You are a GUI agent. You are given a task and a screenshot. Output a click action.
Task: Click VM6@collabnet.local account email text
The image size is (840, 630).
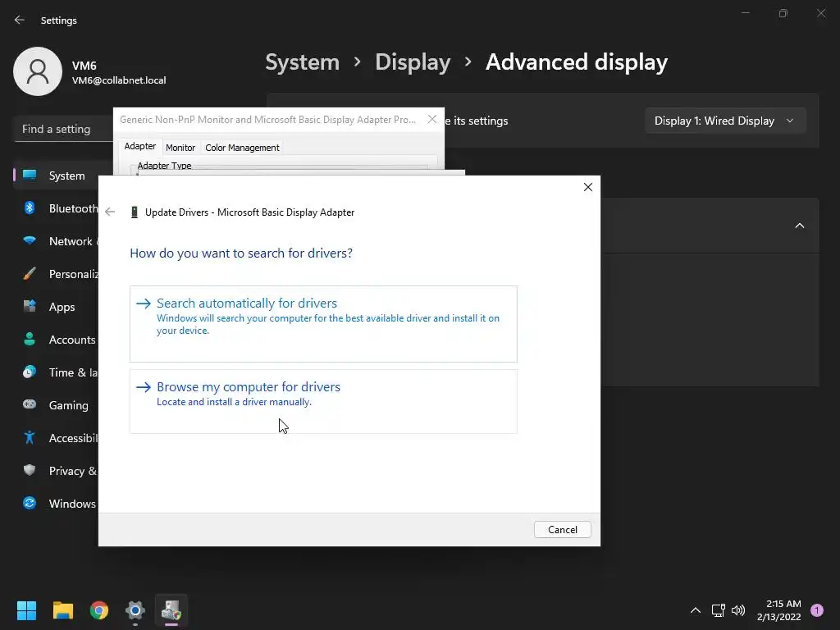coord(119,80)
